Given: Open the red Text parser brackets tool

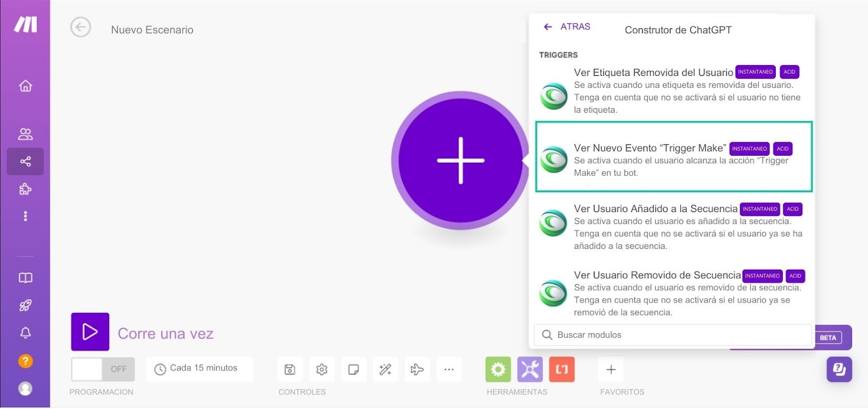Looking at the screenshot, I should click(x=561, y=369).
